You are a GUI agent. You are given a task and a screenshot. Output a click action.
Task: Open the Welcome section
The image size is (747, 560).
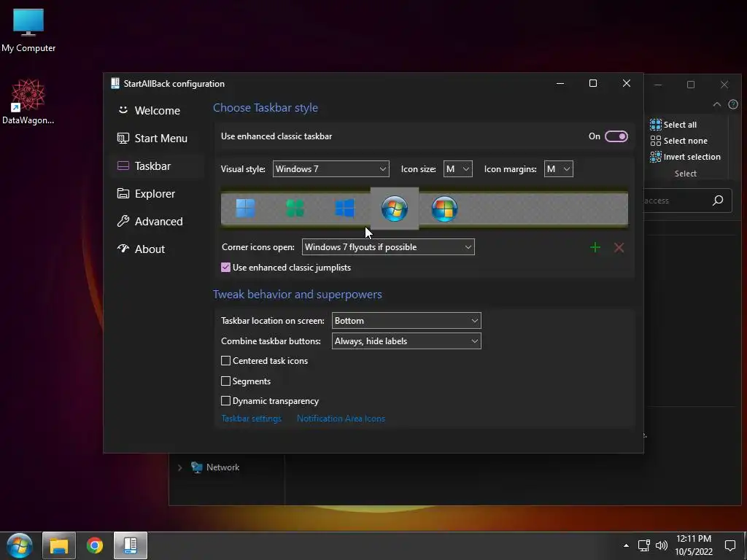(x=157, y=111)
